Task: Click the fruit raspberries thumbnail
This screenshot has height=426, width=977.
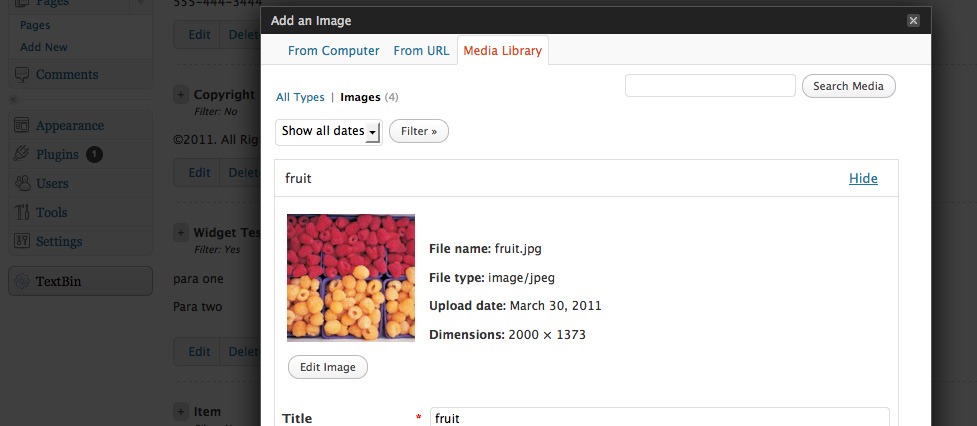Action: click(x=351, y=278)
